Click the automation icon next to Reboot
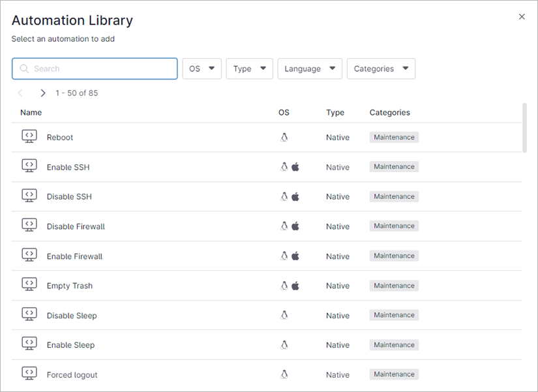Image resolution: width=538 pixels, height=392 pixels. click(x=29, y=137)
